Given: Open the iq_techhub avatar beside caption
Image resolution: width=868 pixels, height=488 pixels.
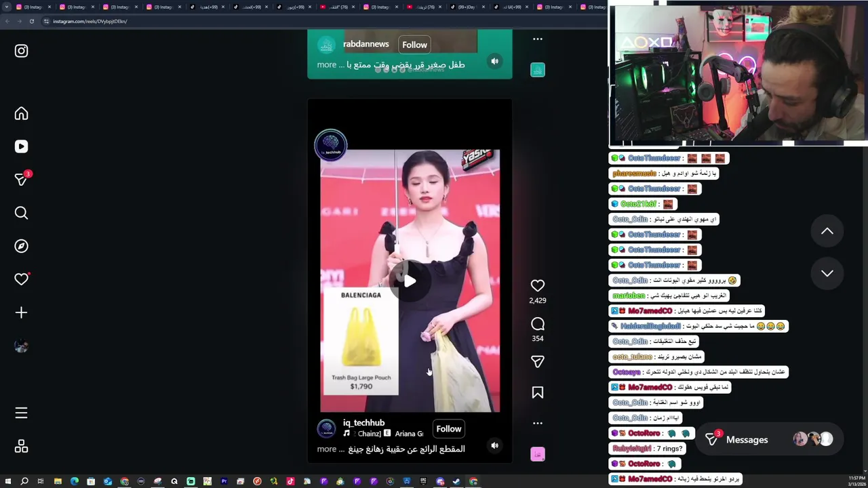Looking at the screenshot, I should (x=327, y=428).
